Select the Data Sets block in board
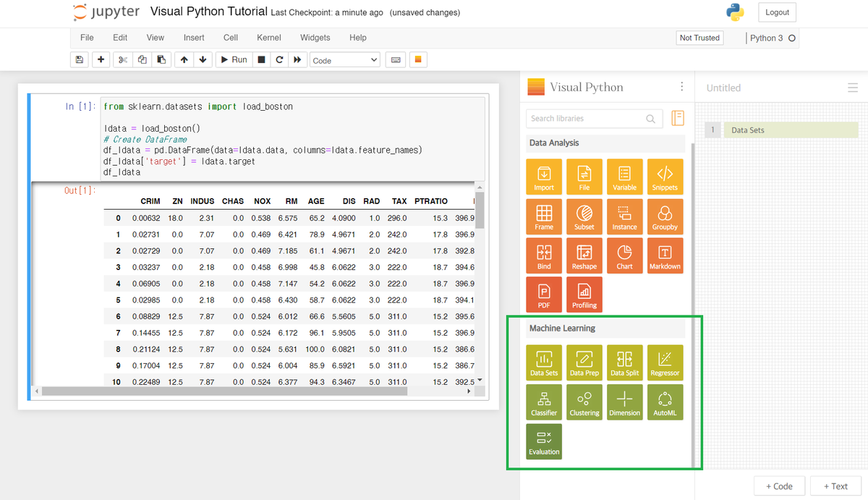This screenshot has width=868, height=500. [791, 130]
